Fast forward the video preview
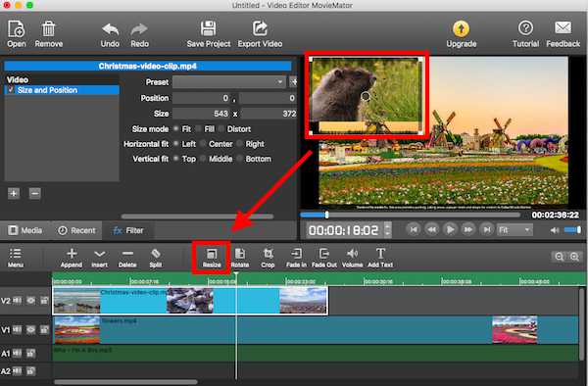 pyautogui.click(x=468, y=229)
